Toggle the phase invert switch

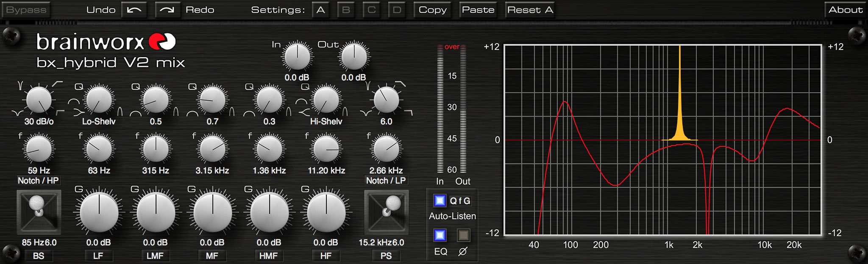click(x=463, y=235)
